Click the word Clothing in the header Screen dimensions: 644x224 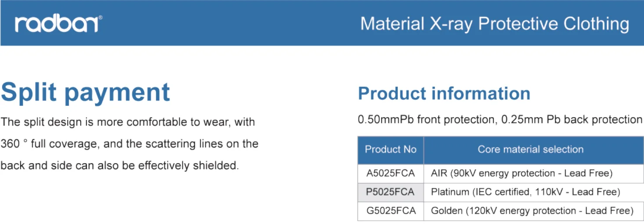pyautogui.click(x=596, y=24)
